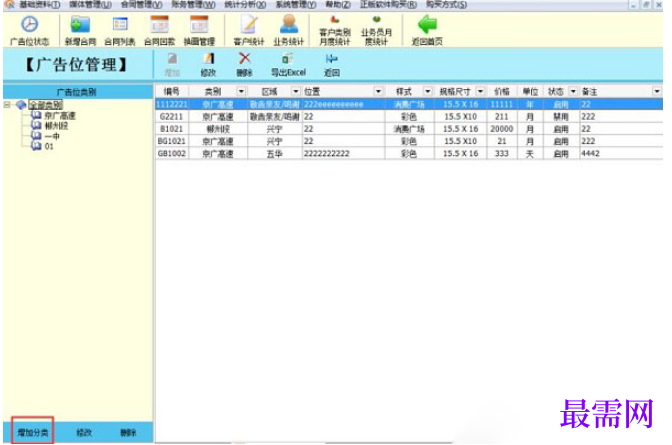Click the 222eeeeeeeeee position cell
Viewport: 672px width, 445px height.
tap(343, 104)
